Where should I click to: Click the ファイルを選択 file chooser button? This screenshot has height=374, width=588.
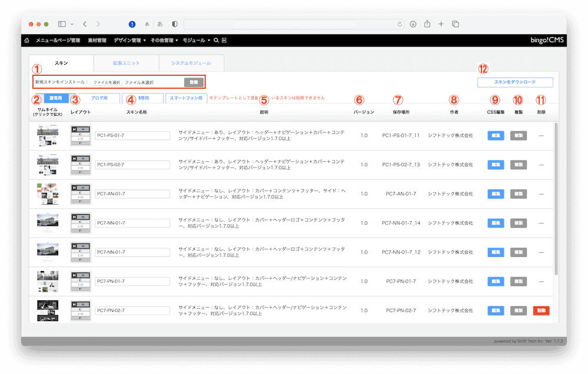(x=106, y=82)
